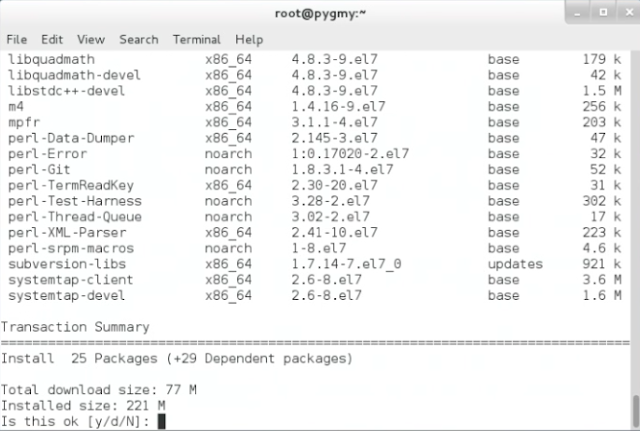Open the Terminal menu
The height and width of the screenshot is (431, 640).
pyautogui.click(x=197, y=40)
